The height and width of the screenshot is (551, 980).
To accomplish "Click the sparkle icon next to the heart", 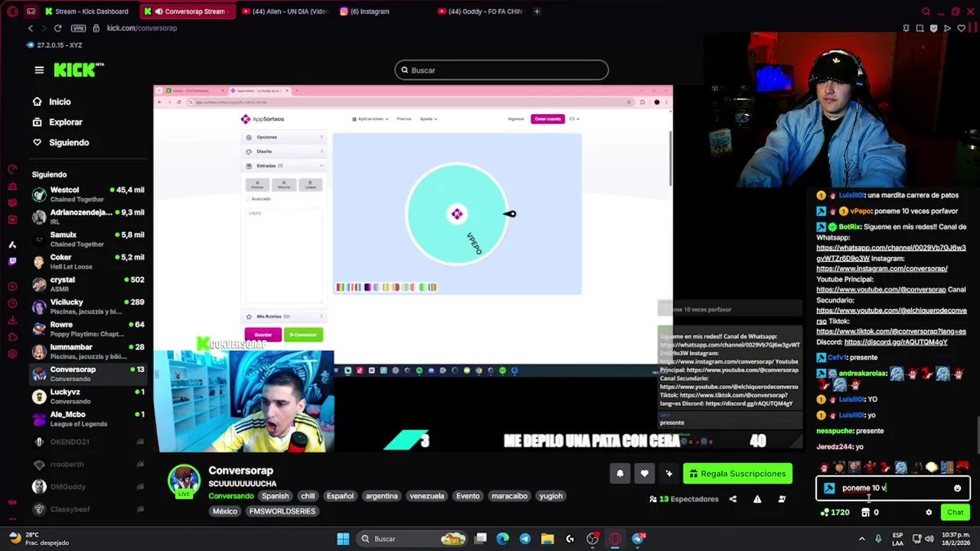I will [669, 474].
